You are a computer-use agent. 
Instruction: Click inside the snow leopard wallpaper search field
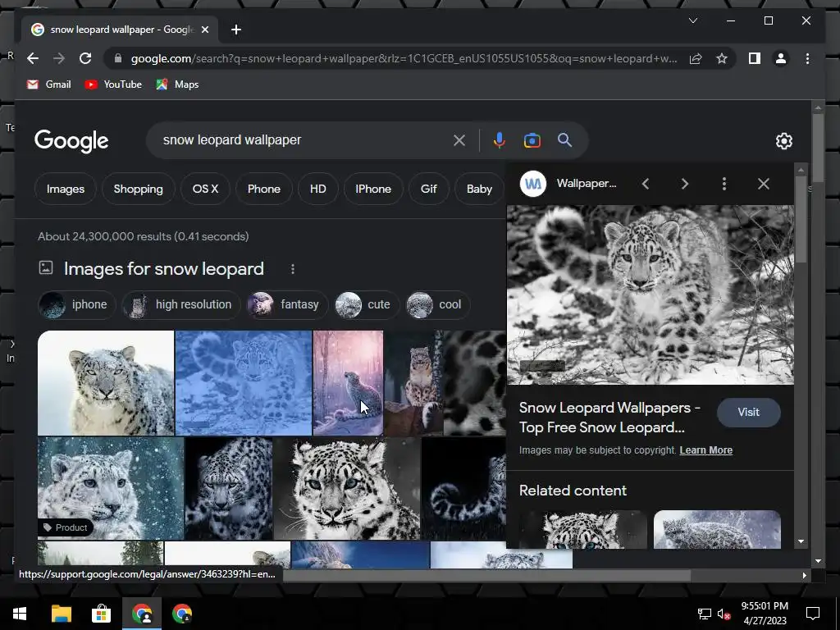click(x=303, y=139)
